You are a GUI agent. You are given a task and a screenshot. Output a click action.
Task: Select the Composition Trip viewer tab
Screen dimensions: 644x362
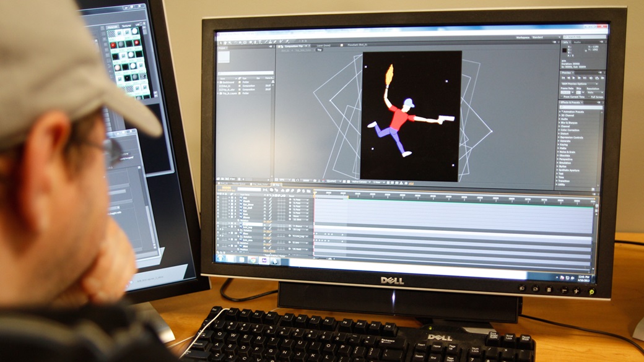point(295,46)
